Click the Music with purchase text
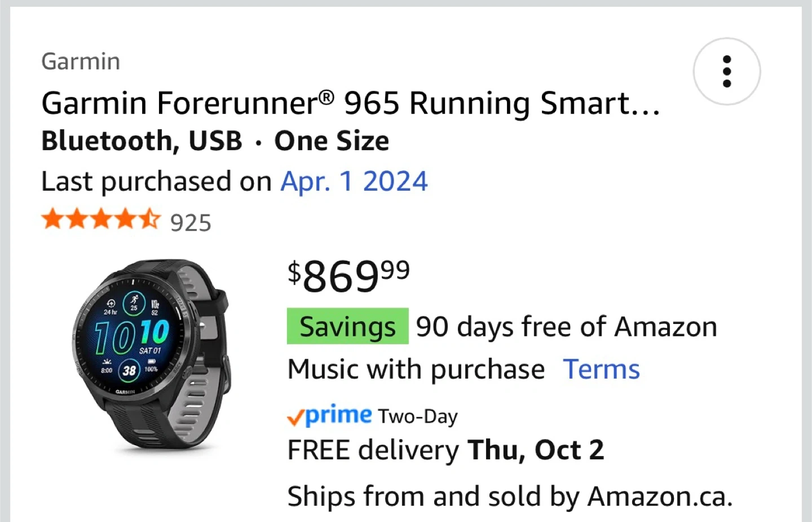This screenshot has width=812, height=522. (416, 370)
